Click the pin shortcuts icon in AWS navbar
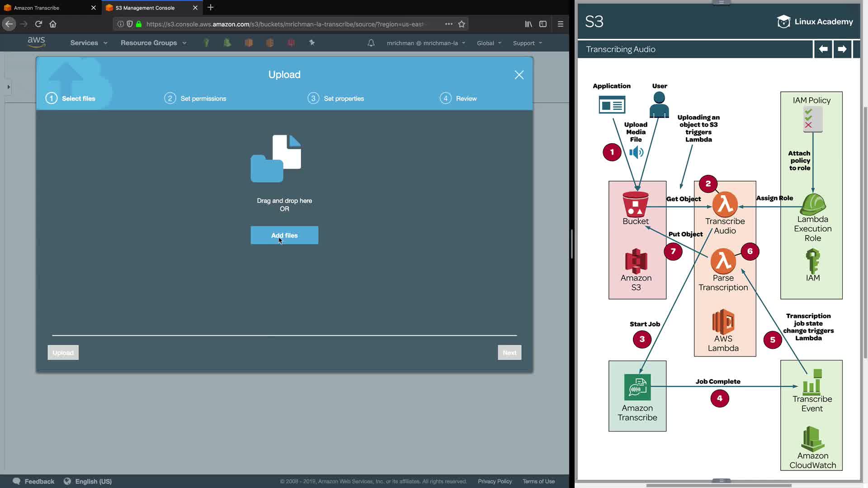 [x=312, y=42]
